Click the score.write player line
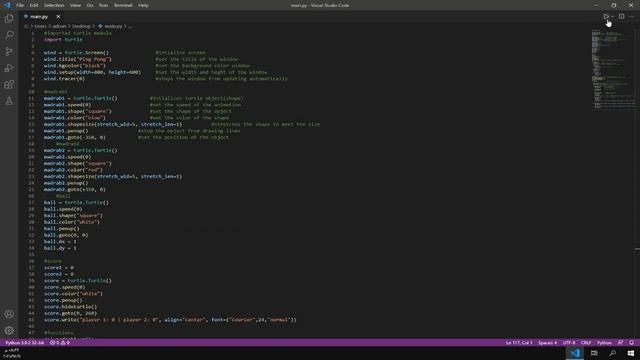Screen dimensions: 640x360 [x=170, y=320]
